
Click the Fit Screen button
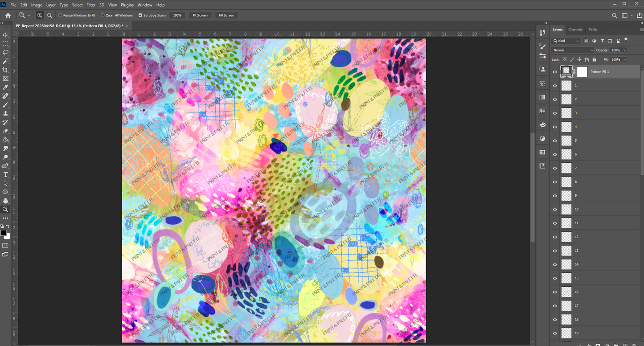(200, 15)
